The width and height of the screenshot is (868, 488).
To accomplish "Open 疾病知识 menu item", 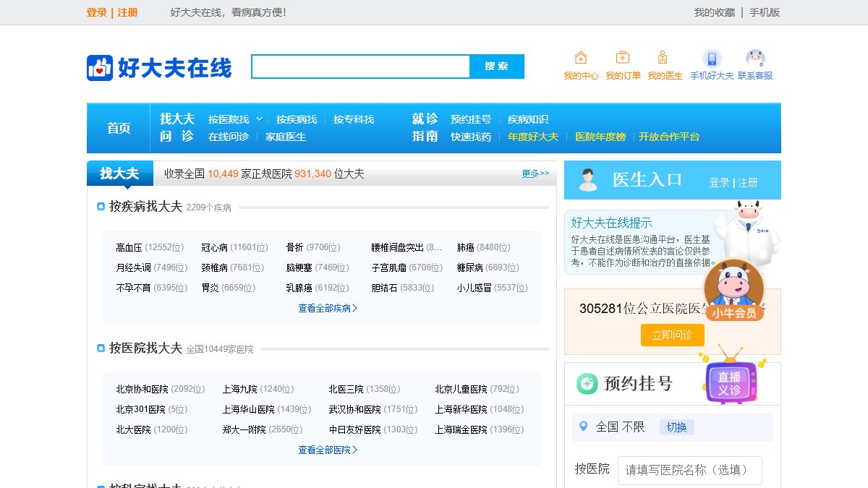I will click(x=528, y=119).
